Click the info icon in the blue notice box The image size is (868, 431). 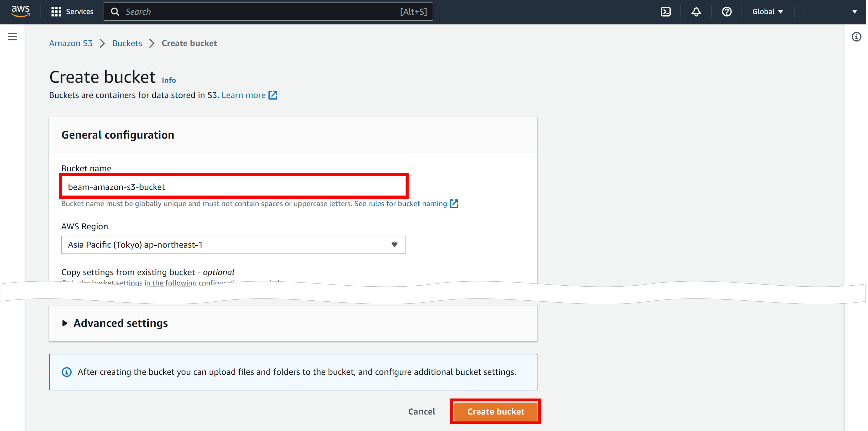(x=67, y=372)
